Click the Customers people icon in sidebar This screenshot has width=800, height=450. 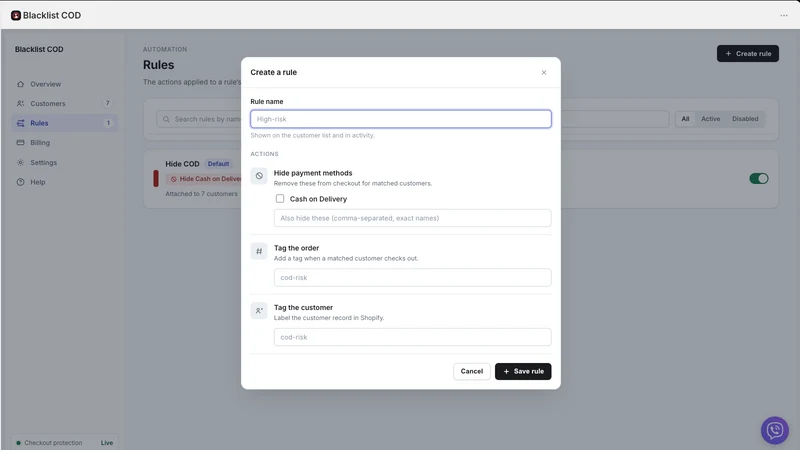coord(20,104)
